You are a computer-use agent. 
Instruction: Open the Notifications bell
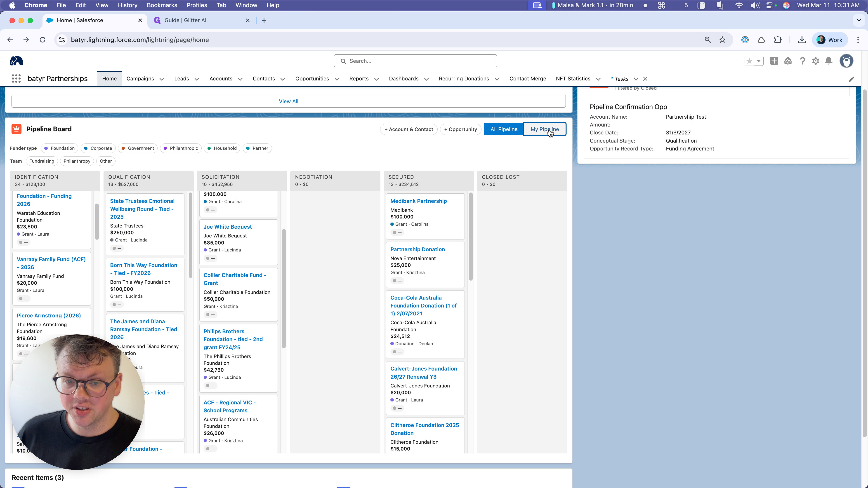point(829,61)
